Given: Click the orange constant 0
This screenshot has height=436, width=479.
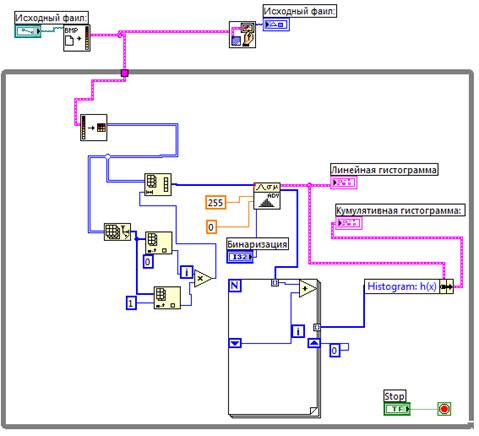Looking at the screenshot, I should [x=211, y=227].
